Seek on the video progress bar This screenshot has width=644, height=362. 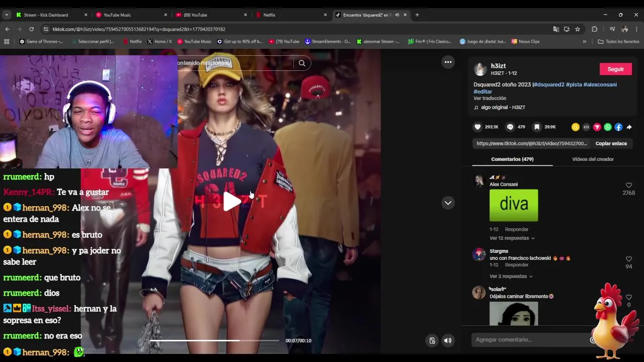214,340
